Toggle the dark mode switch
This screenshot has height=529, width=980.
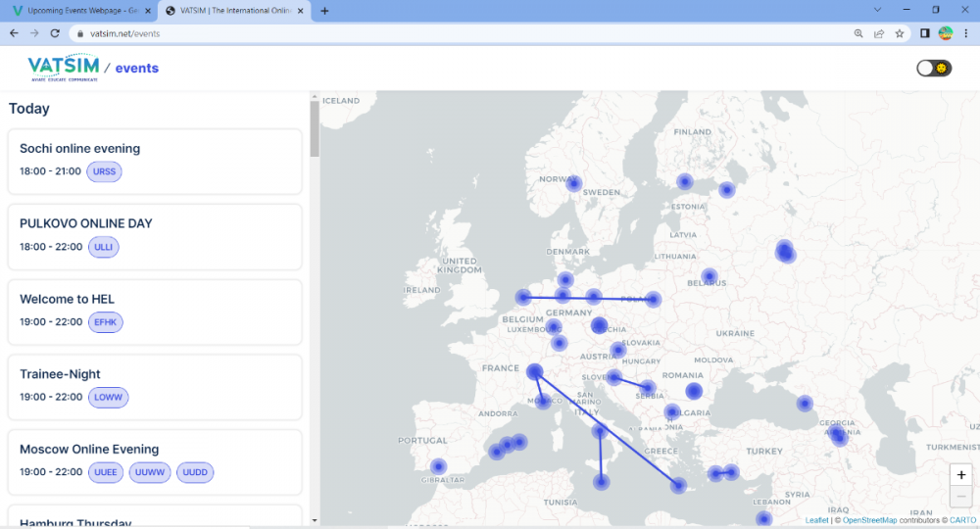tap(933, 69)
